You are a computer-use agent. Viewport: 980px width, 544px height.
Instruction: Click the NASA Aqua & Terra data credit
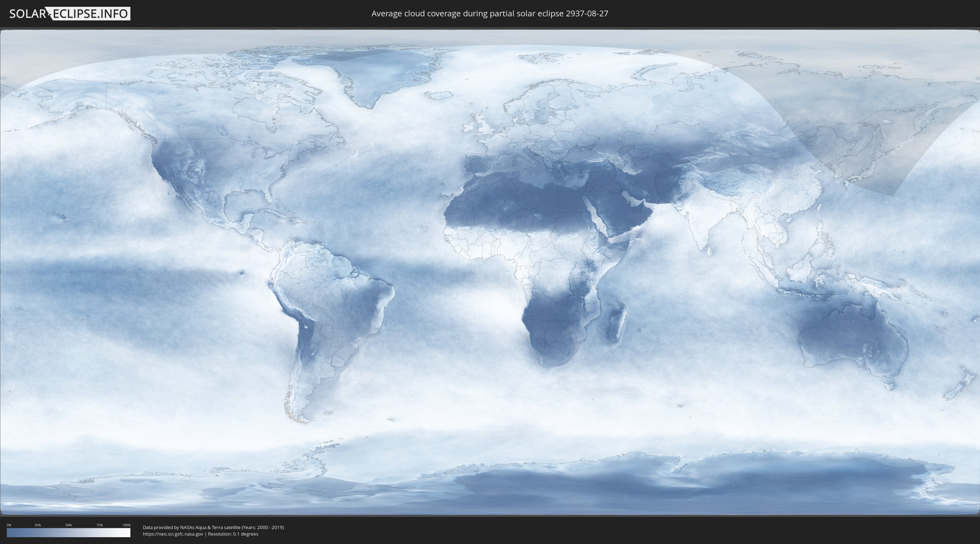coord(213,527)
